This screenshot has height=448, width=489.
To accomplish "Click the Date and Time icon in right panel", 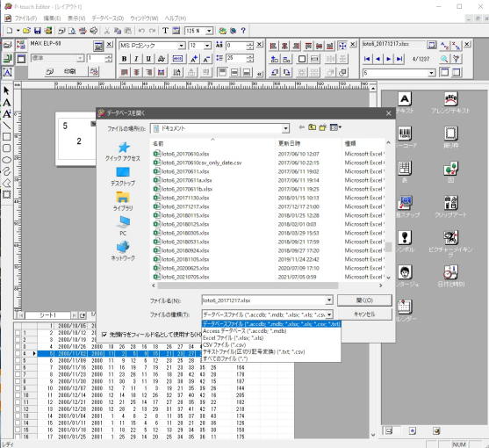I will point(450,272).
